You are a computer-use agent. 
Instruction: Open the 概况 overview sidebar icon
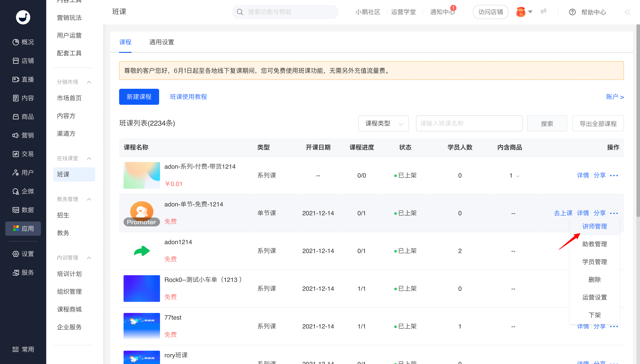click(x=16, y=42)
